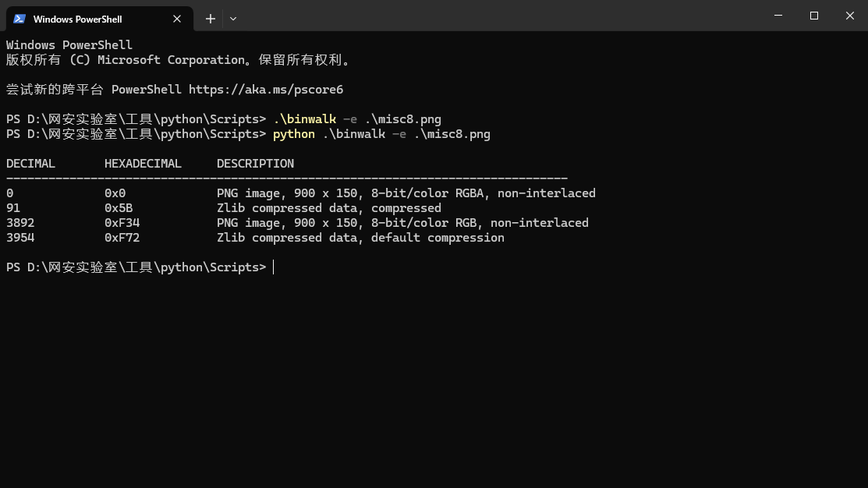Viewport: 868px width, 488px height.
Task: Minimize the terminal window
Action: (x=778, y=16)
